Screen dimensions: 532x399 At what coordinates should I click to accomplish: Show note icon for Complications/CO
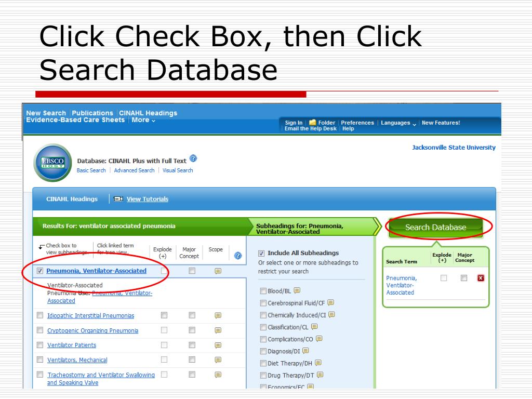pos(319,339)
